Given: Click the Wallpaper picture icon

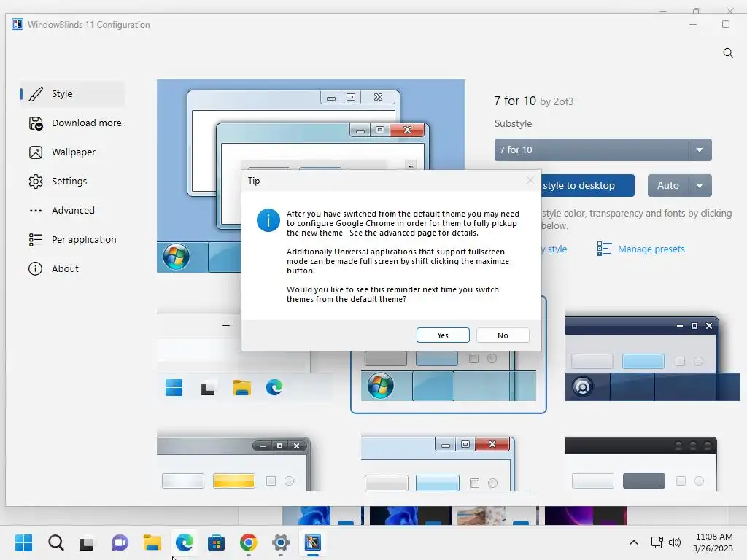Looking at the screenshot, I should 36,152.
